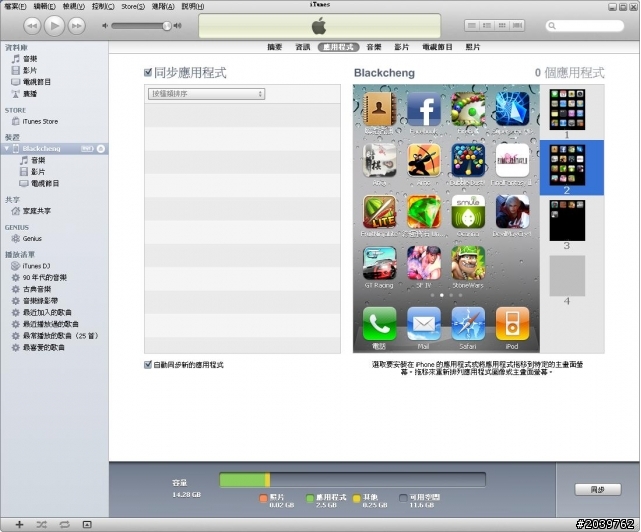This screenshot has height=532, width=641.
Task: Toggle the 自動同步新的應用程式 checkbox
Action: click(148, 365)
